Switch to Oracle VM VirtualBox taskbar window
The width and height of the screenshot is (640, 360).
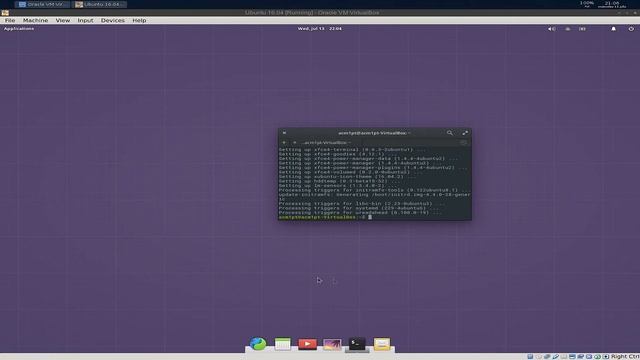(42, 4)
